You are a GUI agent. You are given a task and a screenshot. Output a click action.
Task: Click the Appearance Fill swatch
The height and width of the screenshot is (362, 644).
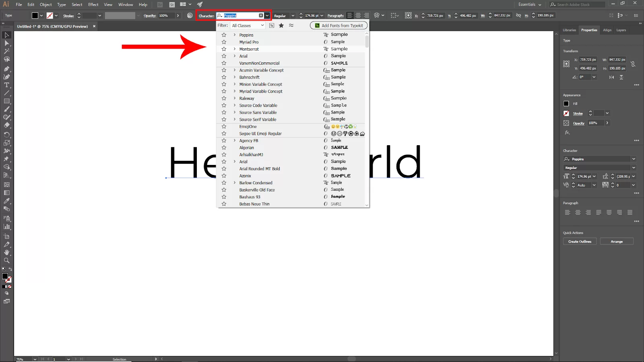pyautogui.click(x=566, y=103)
